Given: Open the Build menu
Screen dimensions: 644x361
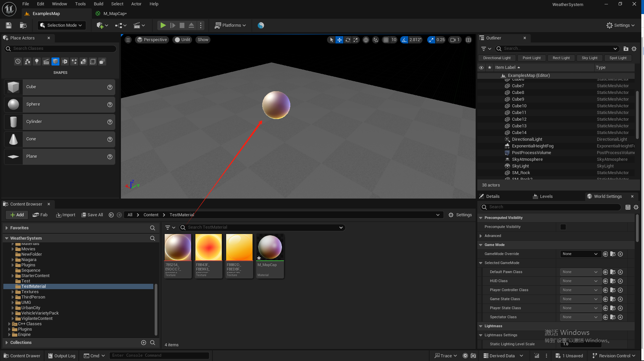Looking at the screenshot, I should (98, 4).
